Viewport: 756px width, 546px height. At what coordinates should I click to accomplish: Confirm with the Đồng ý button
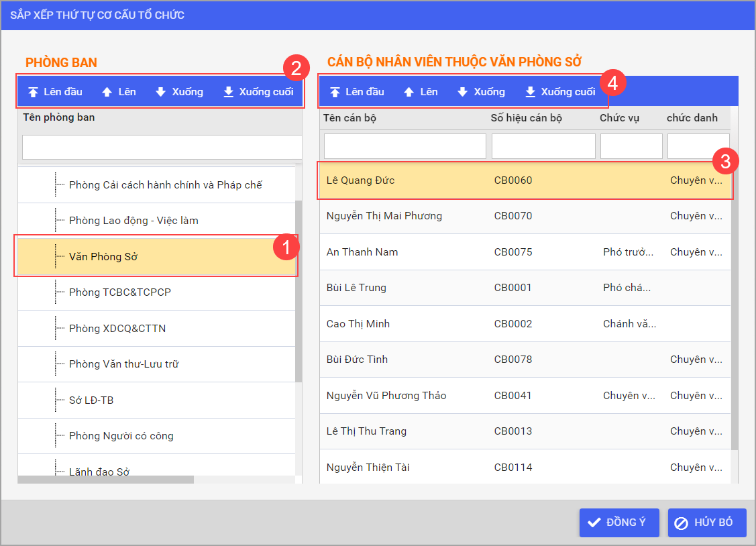pos(618,523)
